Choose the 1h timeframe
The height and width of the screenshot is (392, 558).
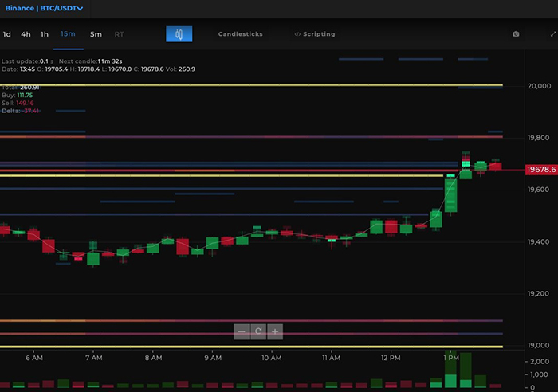45,34
